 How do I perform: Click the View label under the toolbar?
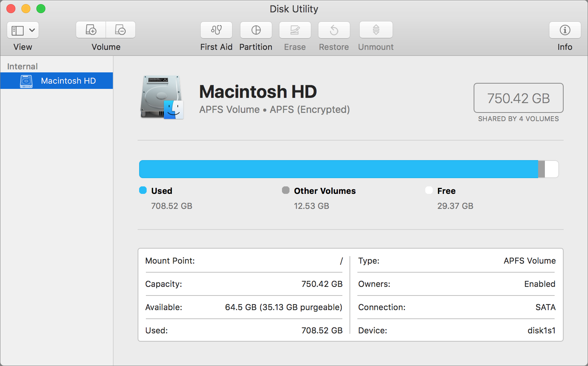23,47
